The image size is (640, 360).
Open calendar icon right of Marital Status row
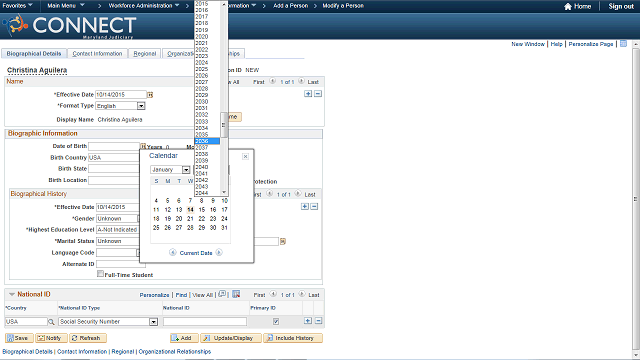[x=283, y=242]
